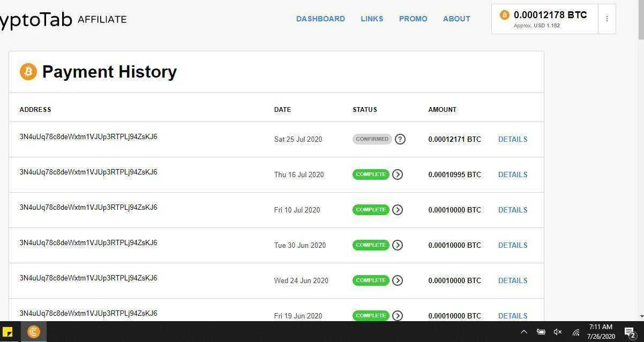
Task: Click the arrow icon in Thu 16 Jul 2020 row
Action: tap(398, 174)
